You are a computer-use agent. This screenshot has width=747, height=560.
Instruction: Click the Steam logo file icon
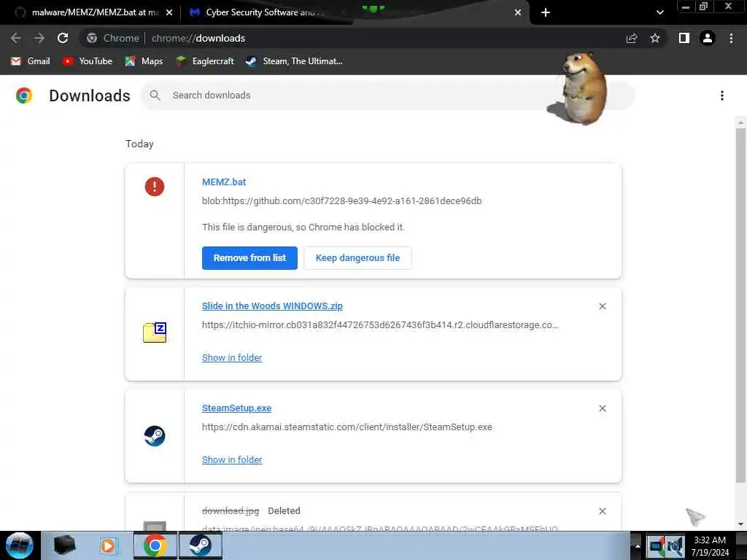(x=155, y=436)
